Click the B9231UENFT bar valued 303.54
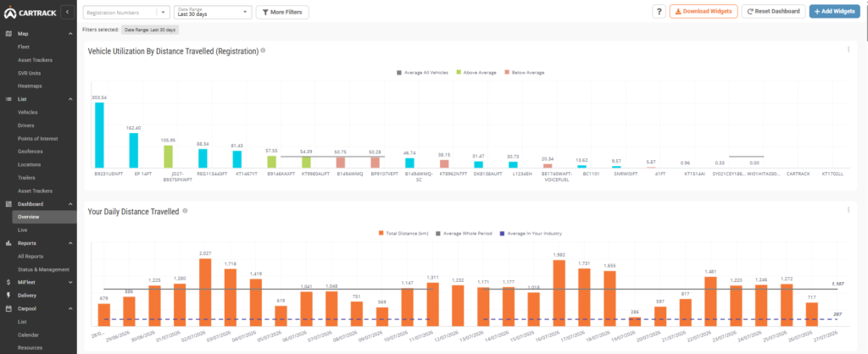868x354 pixels. click(99, 136)
